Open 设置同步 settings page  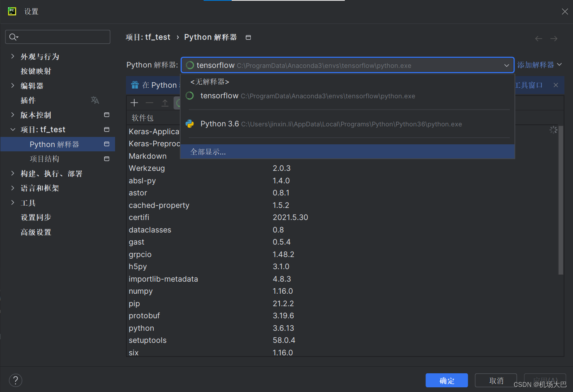coord(36,217)
